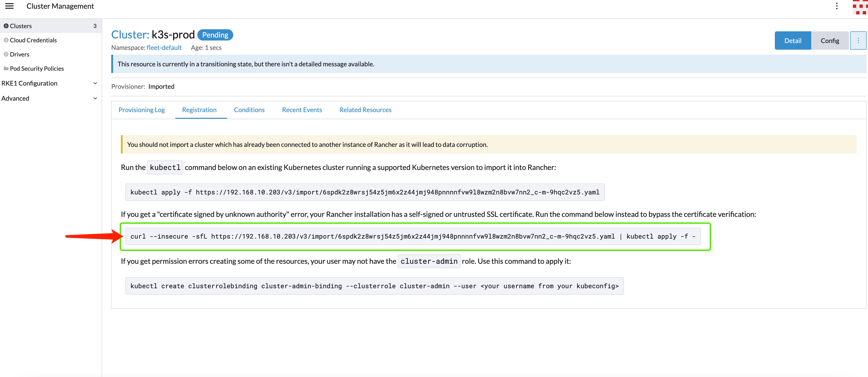
Task: Open the top-right vertical dots menu
Action: pyautogui.click(x=837, y=6)
